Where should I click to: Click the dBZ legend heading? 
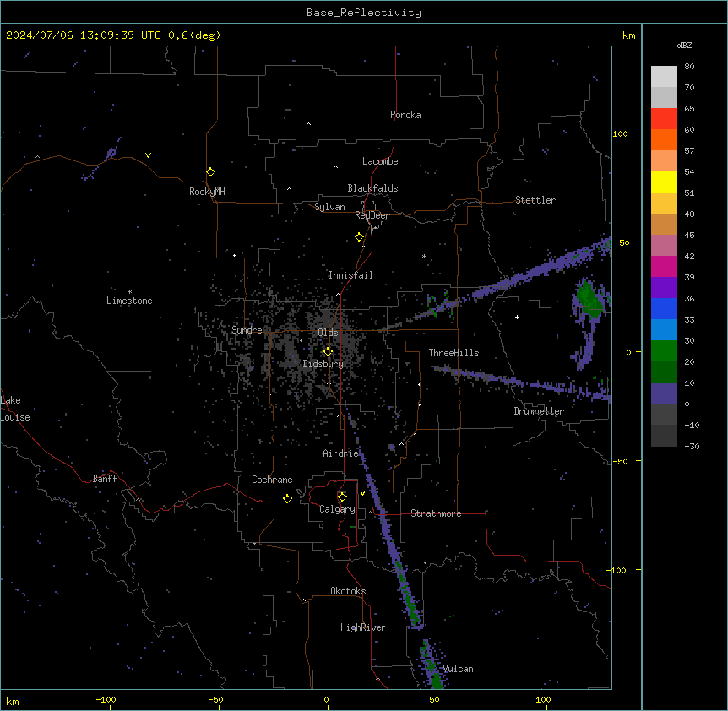pos(684,46)
